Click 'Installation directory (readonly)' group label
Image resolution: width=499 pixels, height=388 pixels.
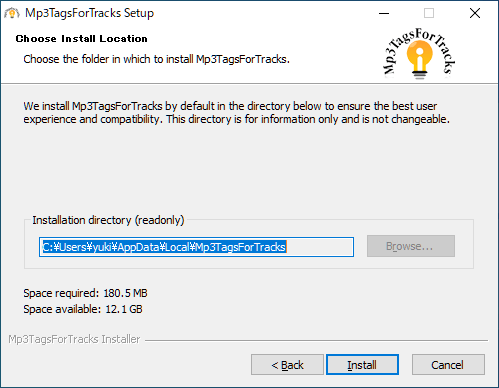click(108, 220)
